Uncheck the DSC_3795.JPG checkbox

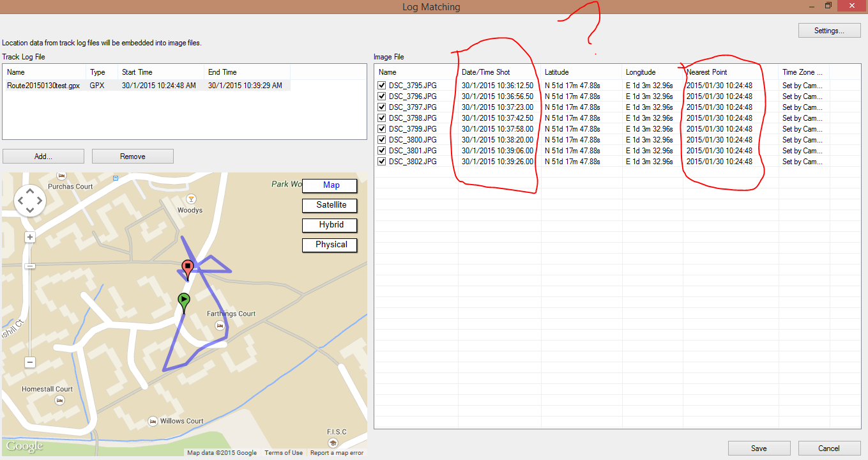click(x=382, y=86)
